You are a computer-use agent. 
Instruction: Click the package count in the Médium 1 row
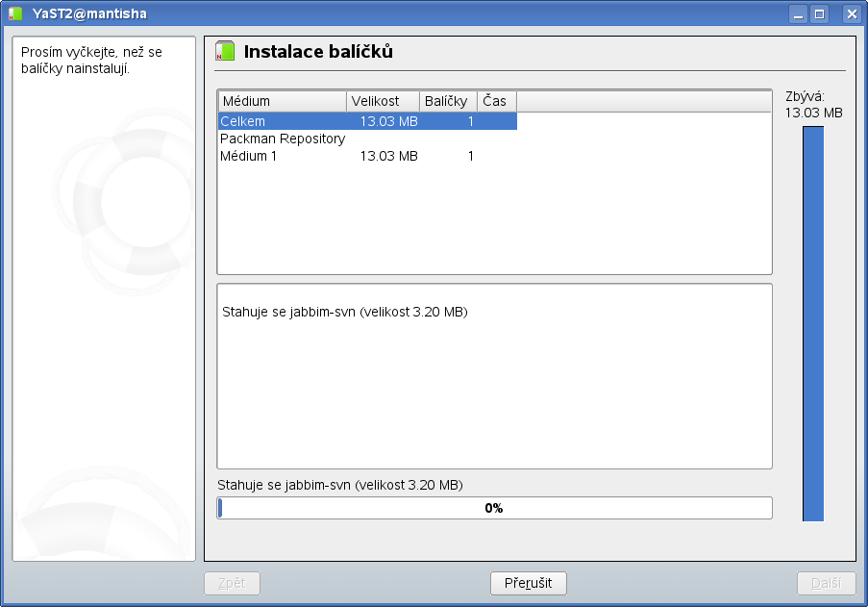(471, 156)
